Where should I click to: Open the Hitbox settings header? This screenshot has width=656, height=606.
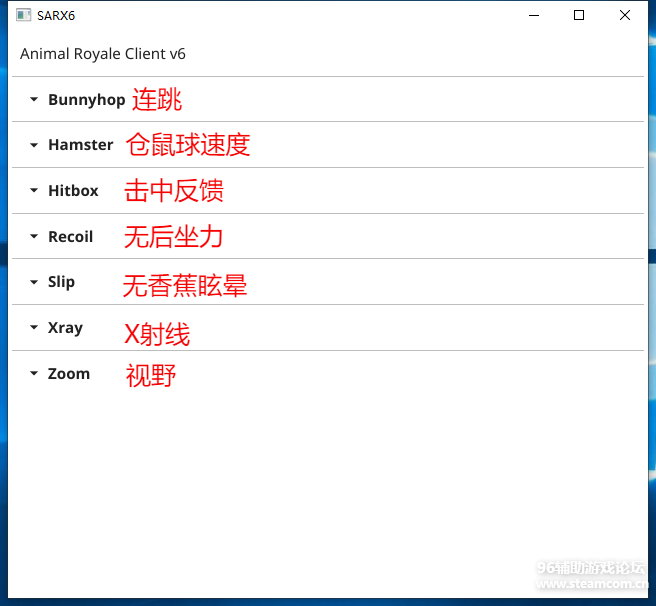point(73,191)
